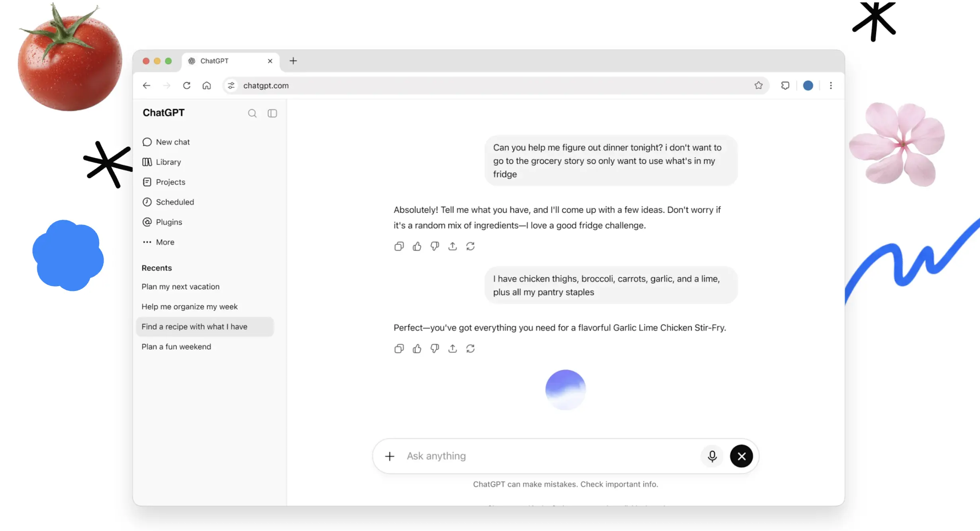Open Projects in the sidebar
Viewport: 980px width, 531px height.
164,182
